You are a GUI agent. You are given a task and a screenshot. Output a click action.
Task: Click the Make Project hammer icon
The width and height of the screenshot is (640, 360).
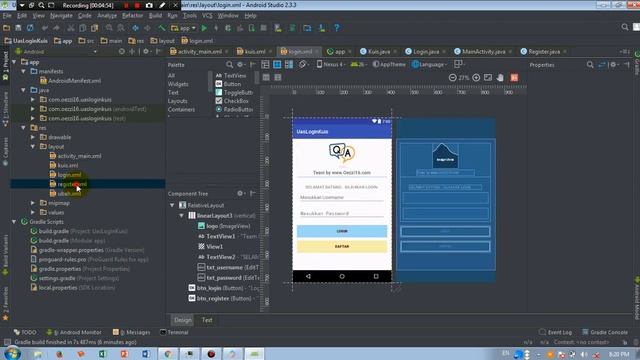coord(162,28)
